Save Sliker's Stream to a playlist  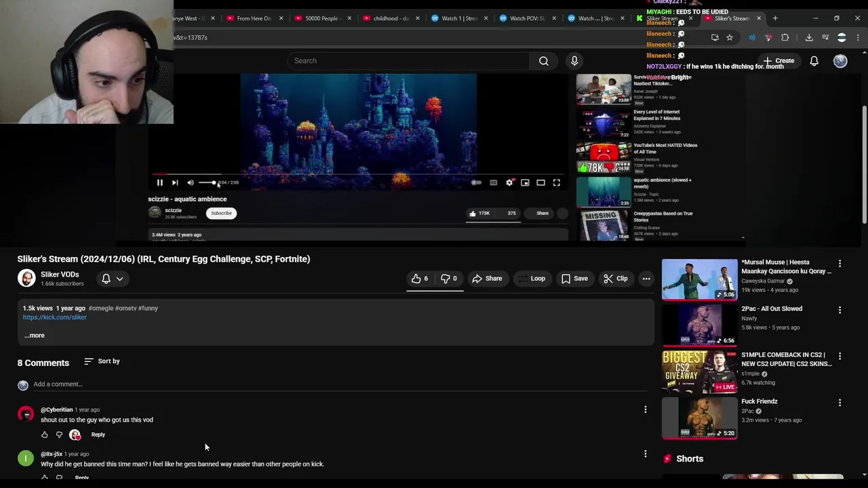pyautogui.click(x=575, y=279)
